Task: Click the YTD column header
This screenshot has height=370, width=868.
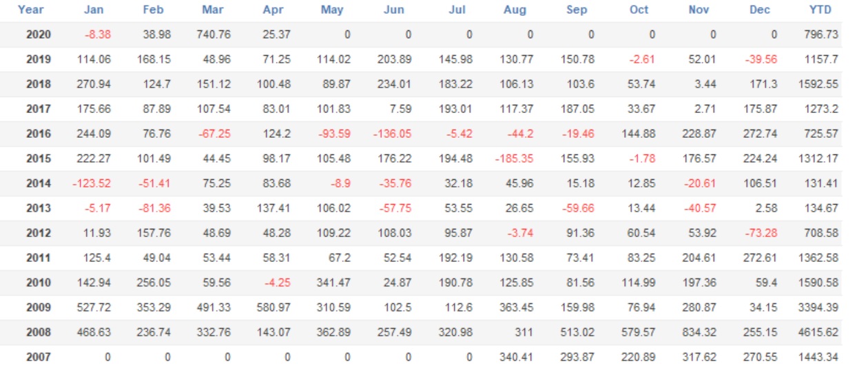Action: pos(820,10)
